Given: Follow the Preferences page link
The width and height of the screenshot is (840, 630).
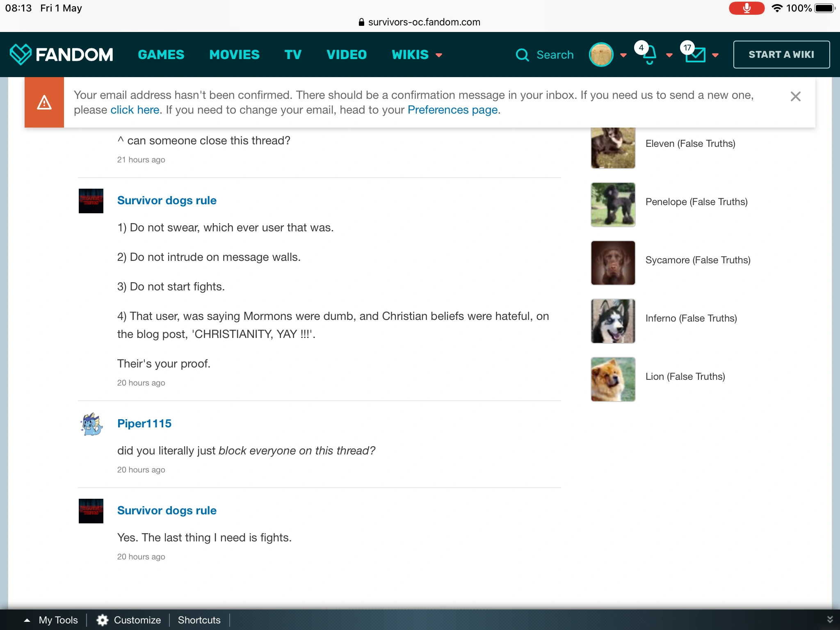Looking at the screenshot, I should coord(452,110).
